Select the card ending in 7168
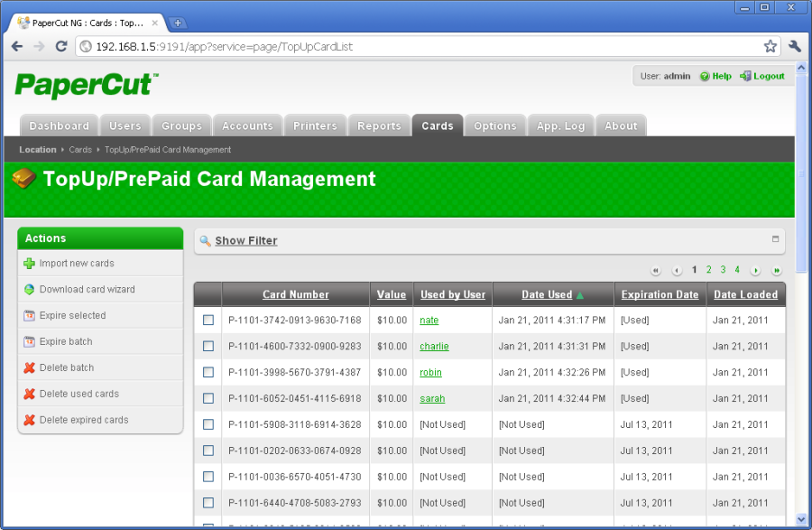Screen dimensions: 812x530 pyautogui.click(x=208, y=321)
